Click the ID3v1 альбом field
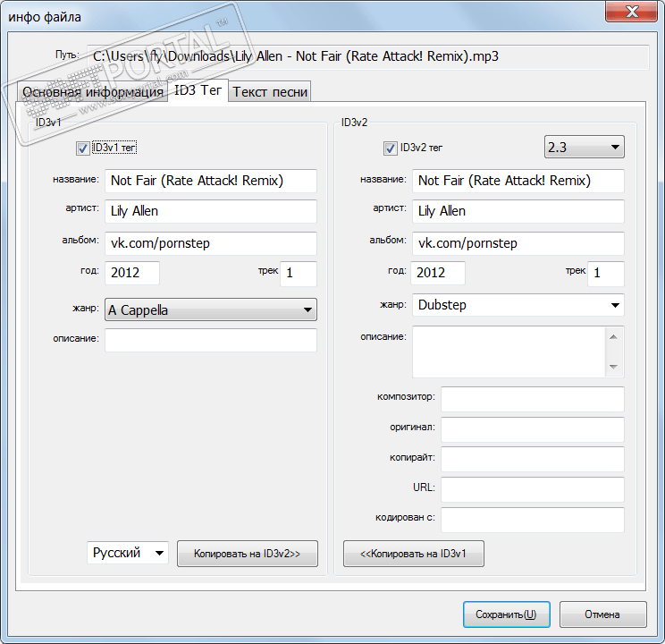The width and height of the screenshot is (665, 644). (x=211, y=243)
